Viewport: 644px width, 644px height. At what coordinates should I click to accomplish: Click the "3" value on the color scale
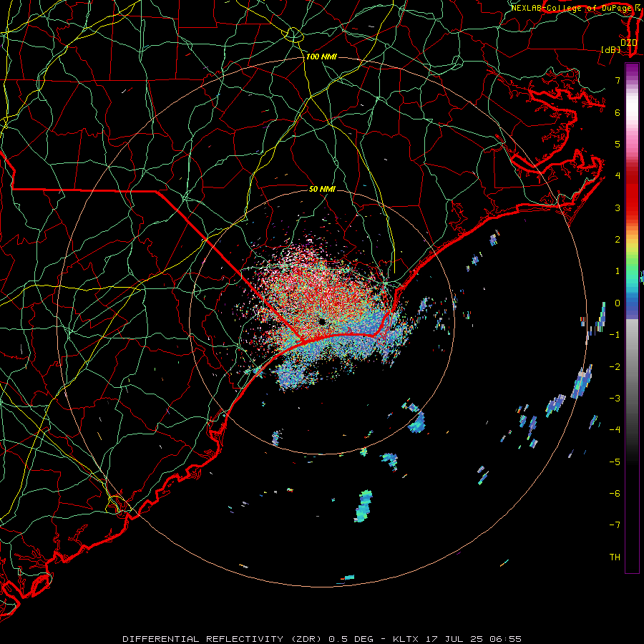pos(618,208)
